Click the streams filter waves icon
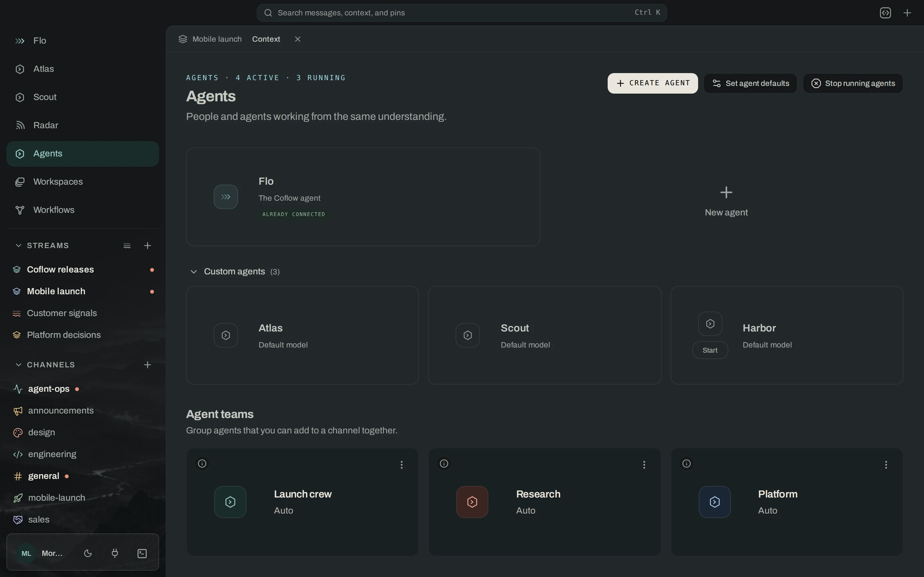 click(127, 246)
